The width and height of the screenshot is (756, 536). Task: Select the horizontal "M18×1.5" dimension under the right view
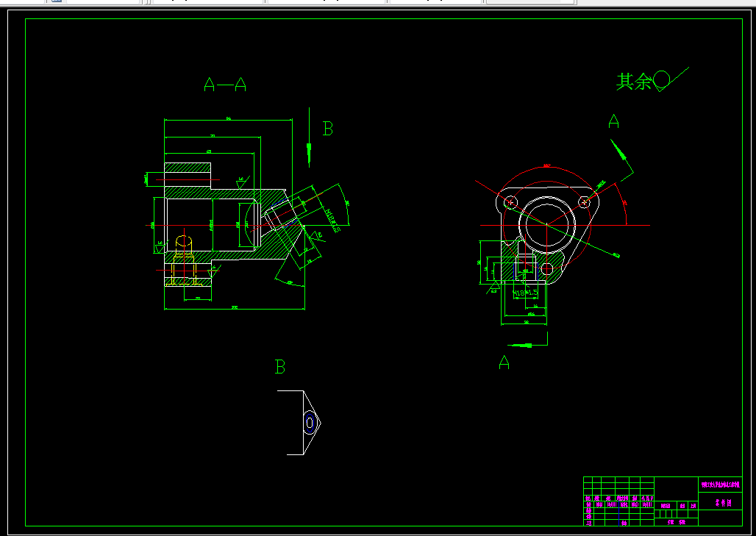525,293
